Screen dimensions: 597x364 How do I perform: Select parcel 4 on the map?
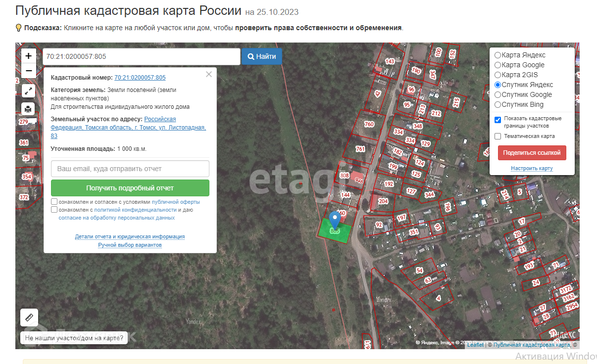pyautogui.click(x=438, y=298)
